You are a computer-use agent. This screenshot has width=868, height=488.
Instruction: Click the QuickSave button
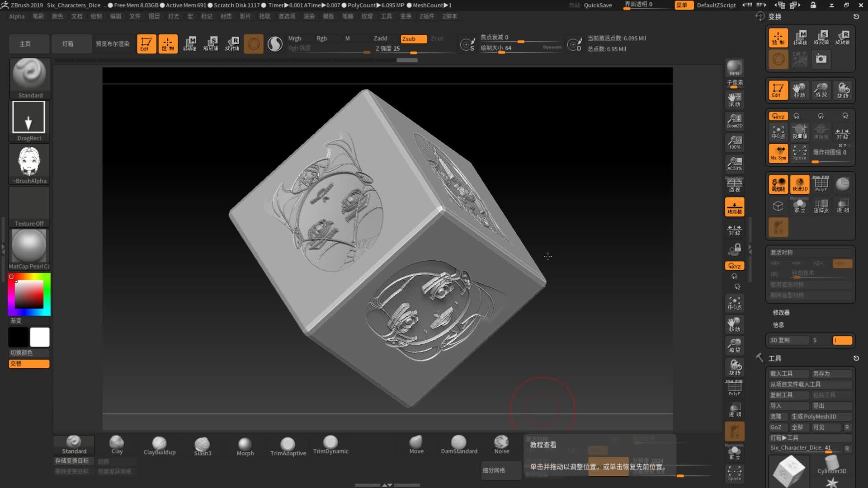598,5
